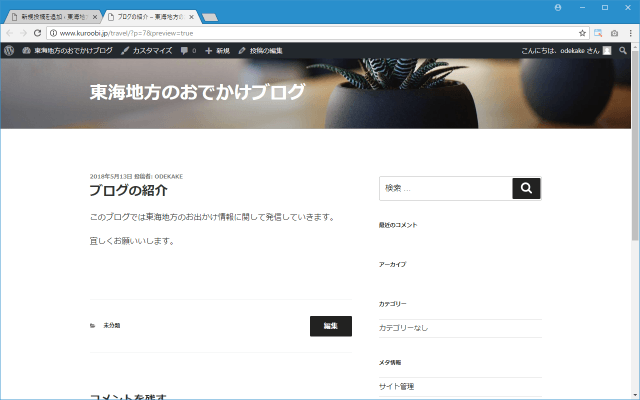640x400 pixels.
Task: Click the 検索 search input field
Action: coord(446,188)
